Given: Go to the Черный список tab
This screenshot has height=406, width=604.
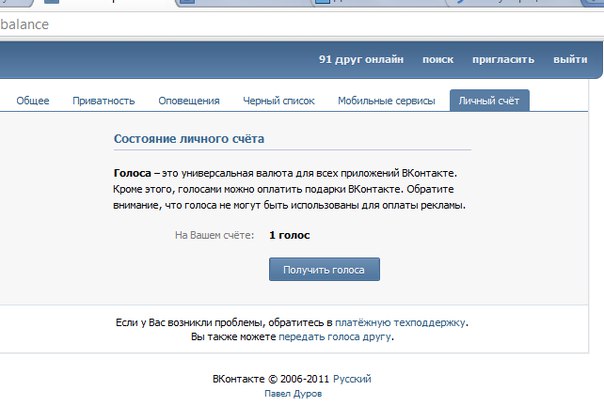Looking at the screenshot, I should tap(279, 101).
